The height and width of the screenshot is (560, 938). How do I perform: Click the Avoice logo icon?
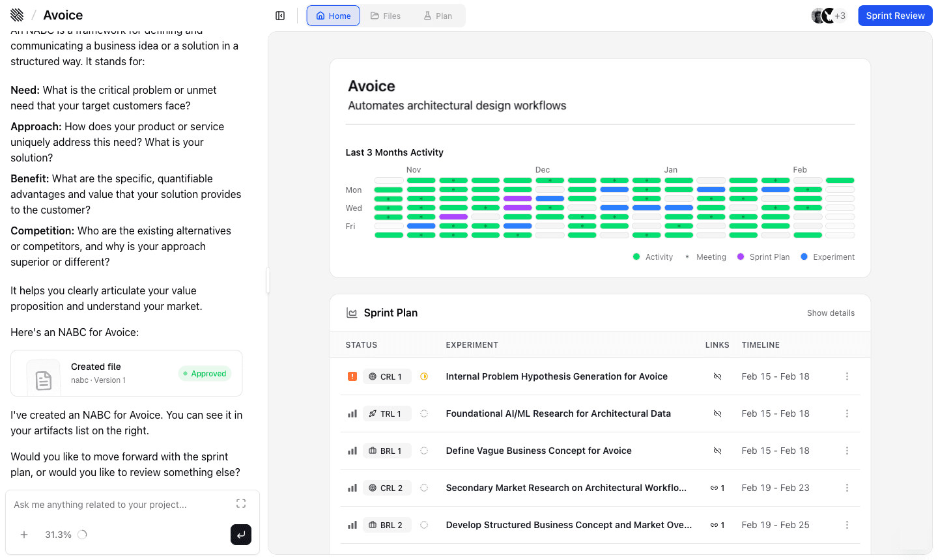tap(17, 15)
